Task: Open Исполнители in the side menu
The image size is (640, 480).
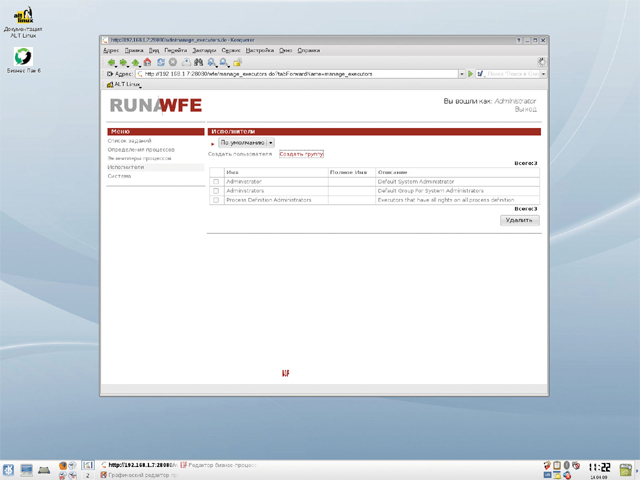Action: click(x=126, y=167)
